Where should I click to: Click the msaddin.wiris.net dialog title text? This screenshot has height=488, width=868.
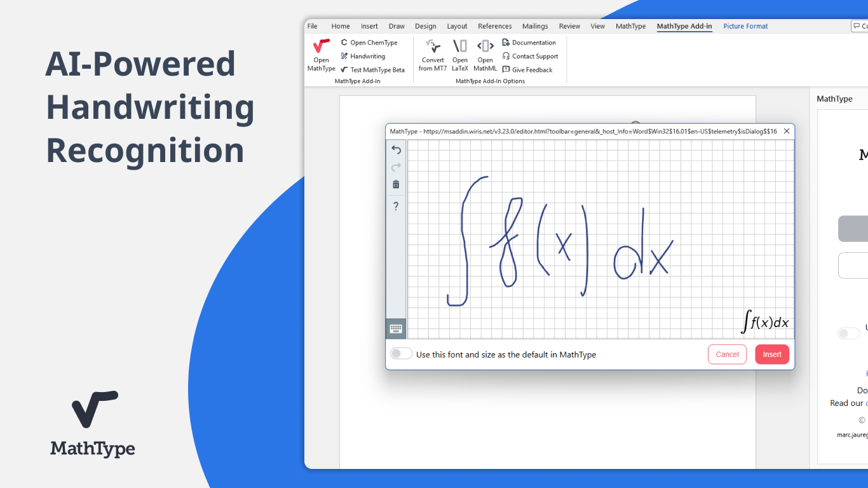pos(583,131)
